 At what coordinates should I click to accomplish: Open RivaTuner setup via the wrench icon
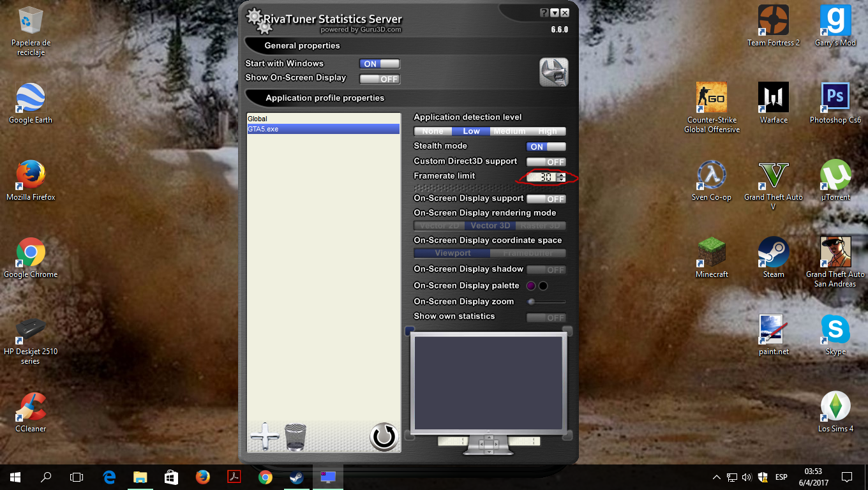553,72
